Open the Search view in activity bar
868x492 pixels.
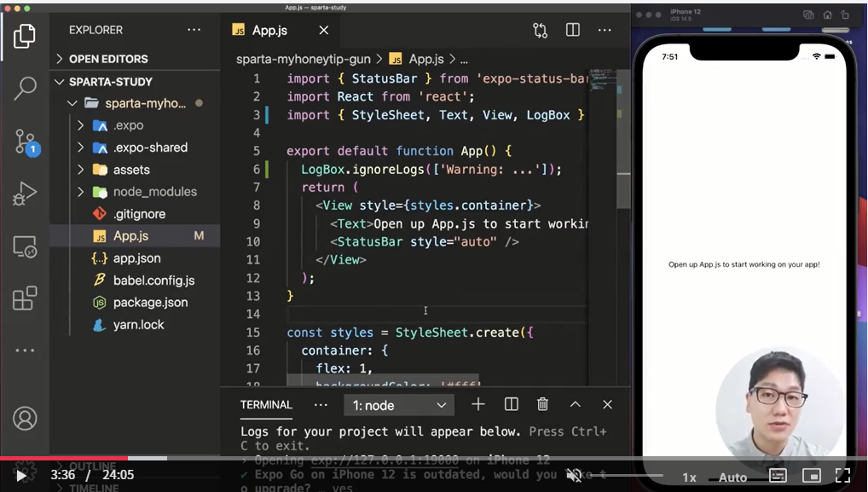click(25, 88)
